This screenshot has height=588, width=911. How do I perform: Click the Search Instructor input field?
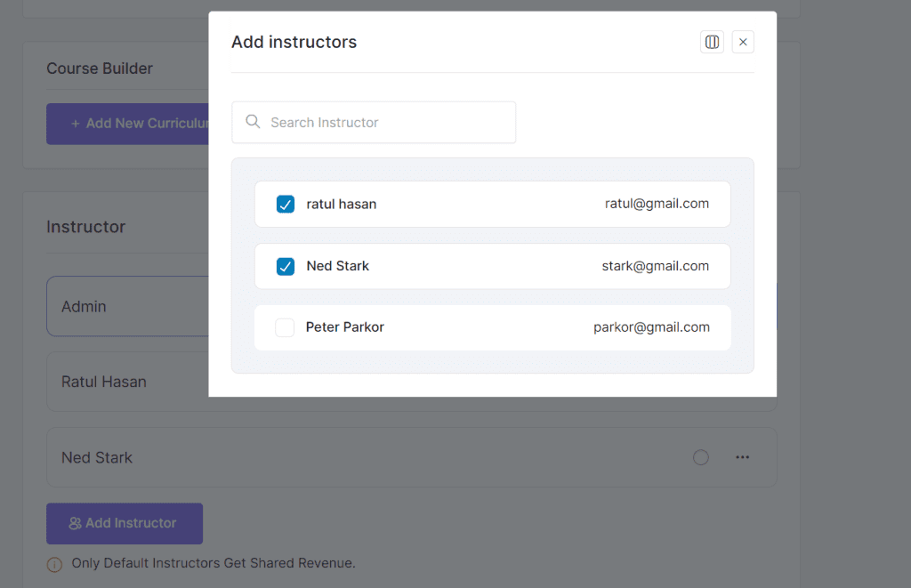coord(374,123)
